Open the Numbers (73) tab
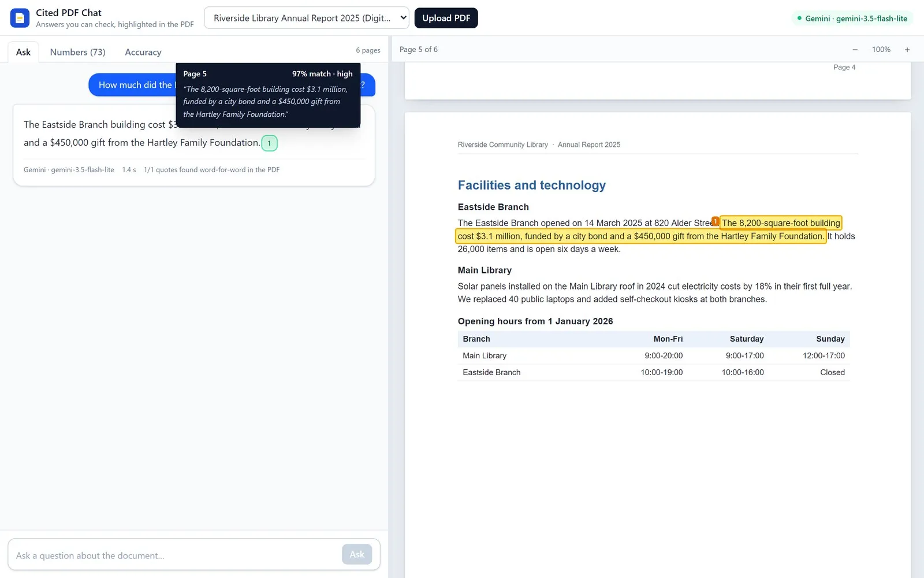 77,52
